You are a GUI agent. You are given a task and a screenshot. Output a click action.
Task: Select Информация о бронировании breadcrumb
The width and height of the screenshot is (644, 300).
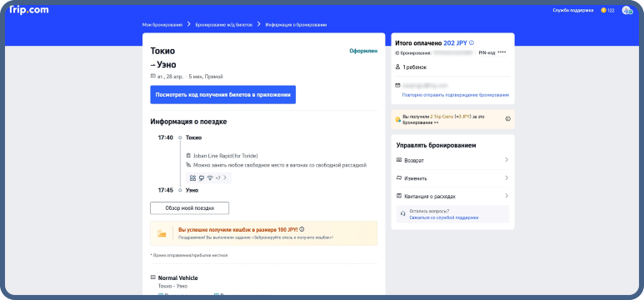coord(296,25)
